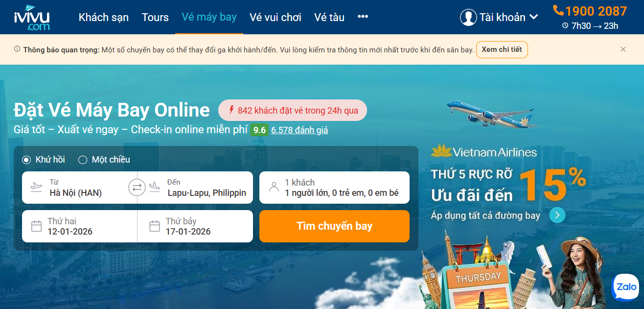Open Zalo chat bubble
The width and height of the screenshot is (644, 309).
coord(626,287)
